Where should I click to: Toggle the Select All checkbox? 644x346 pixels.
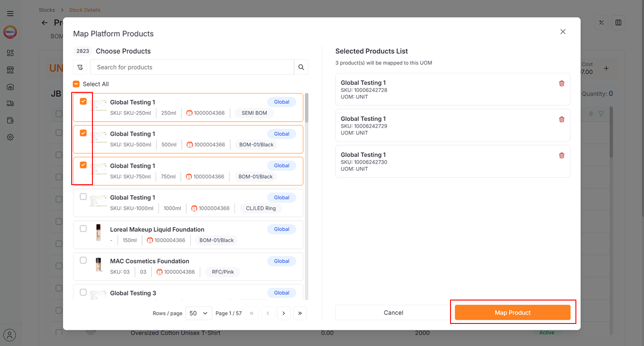[x=76, y=84]
